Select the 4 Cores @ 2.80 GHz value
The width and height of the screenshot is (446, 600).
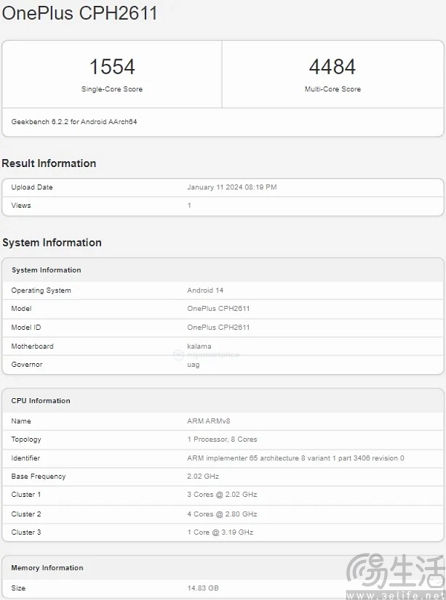(x=222, y=514)
